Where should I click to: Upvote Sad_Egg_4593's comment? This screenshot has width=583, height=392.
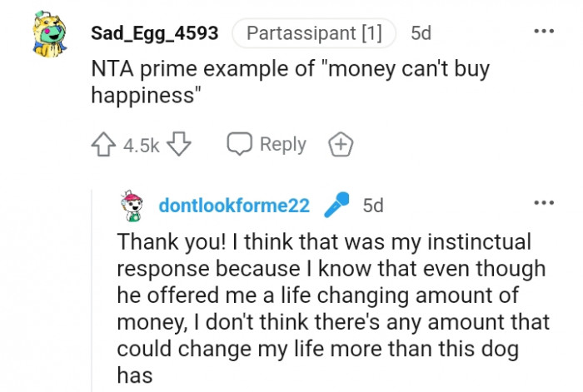(104, 145)
